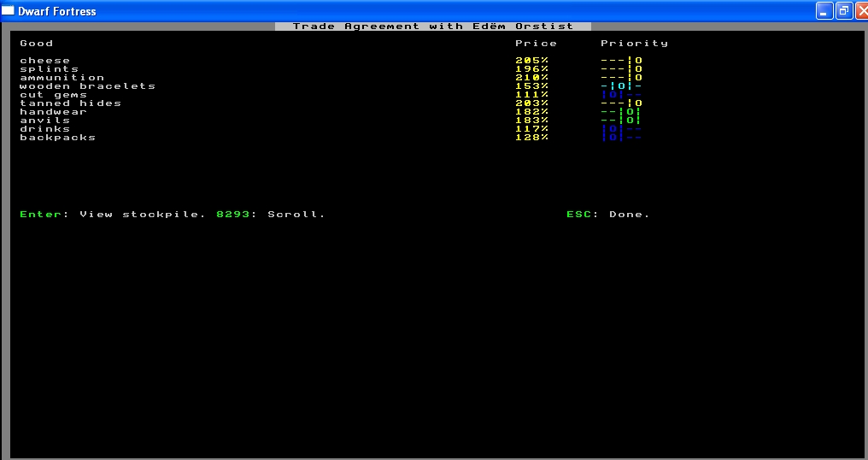Viewport: 868px width, 460px height.
Task: Click the anvils trade good
Action: point(44,121)
